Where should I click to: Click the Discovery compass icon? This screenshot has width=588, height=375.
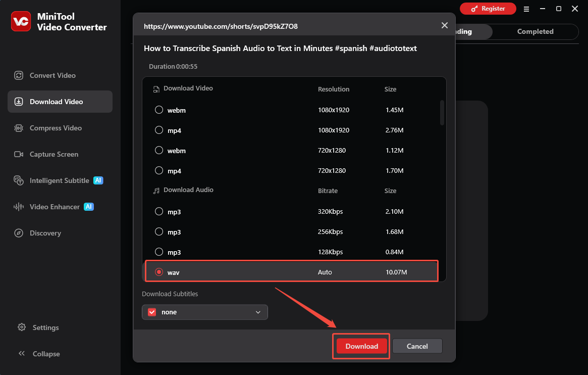pyautogui.click(x=19, y=233)
